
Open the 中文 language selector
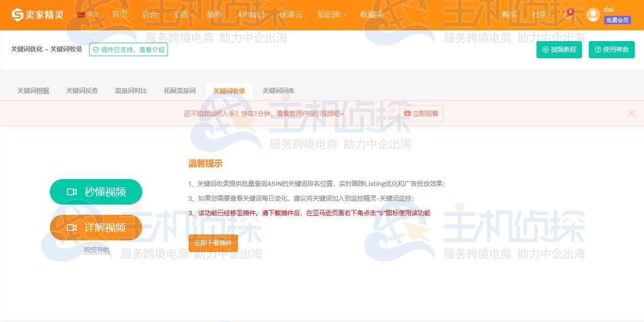[92, 15]
